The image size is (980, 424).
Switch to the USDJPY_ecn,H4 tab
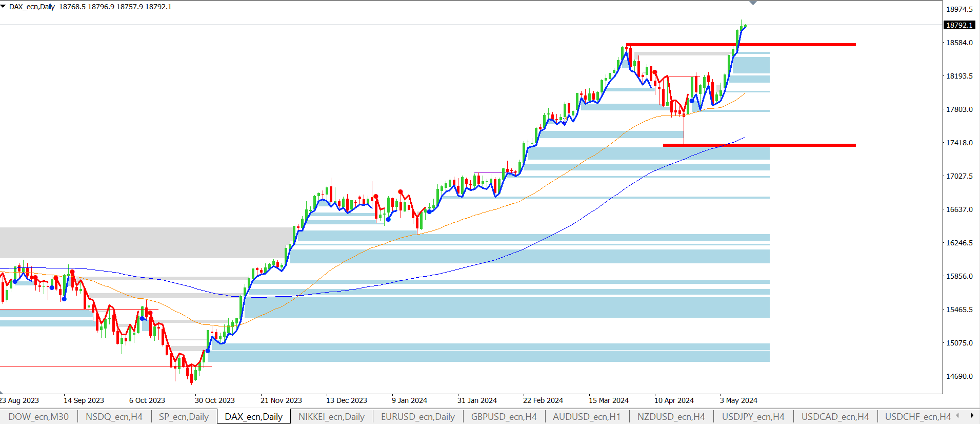coord(753,417)
